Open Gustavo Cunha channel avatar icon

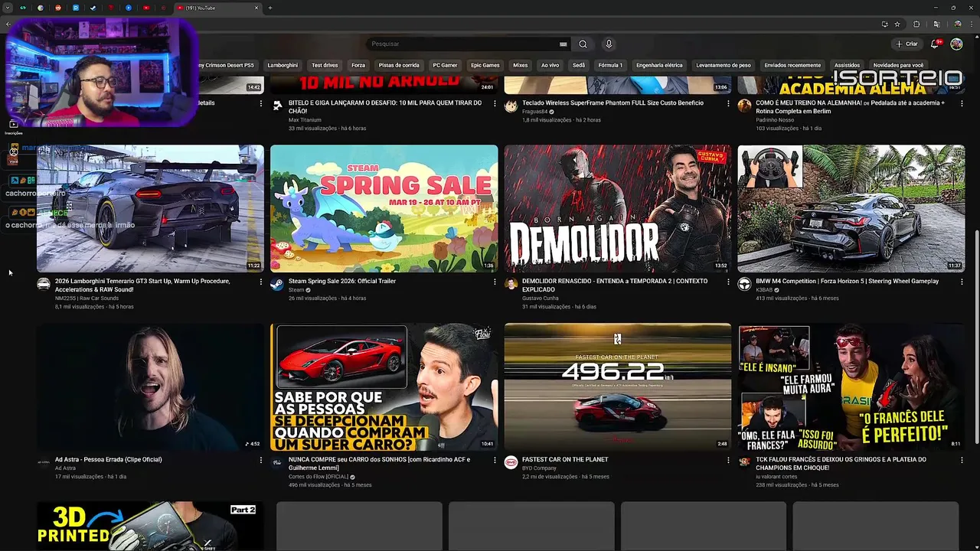click(x=511, y=284)
